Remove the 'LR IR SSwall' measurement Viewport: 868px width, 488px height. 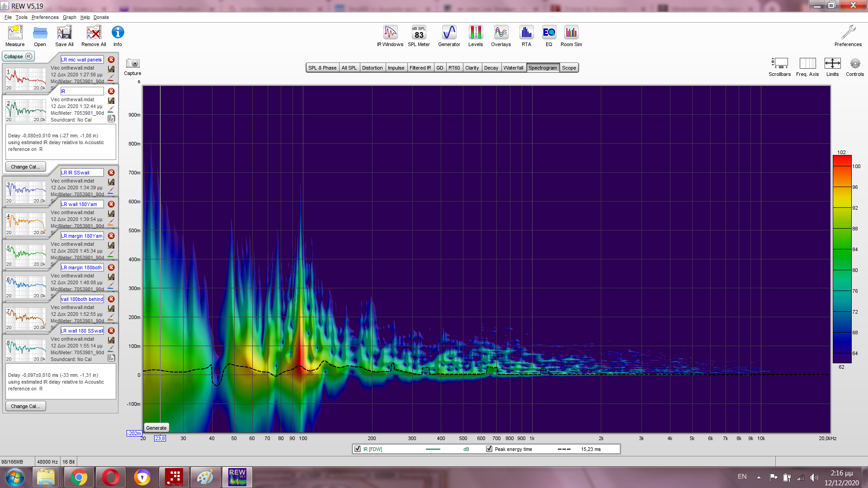pos(111,173)
